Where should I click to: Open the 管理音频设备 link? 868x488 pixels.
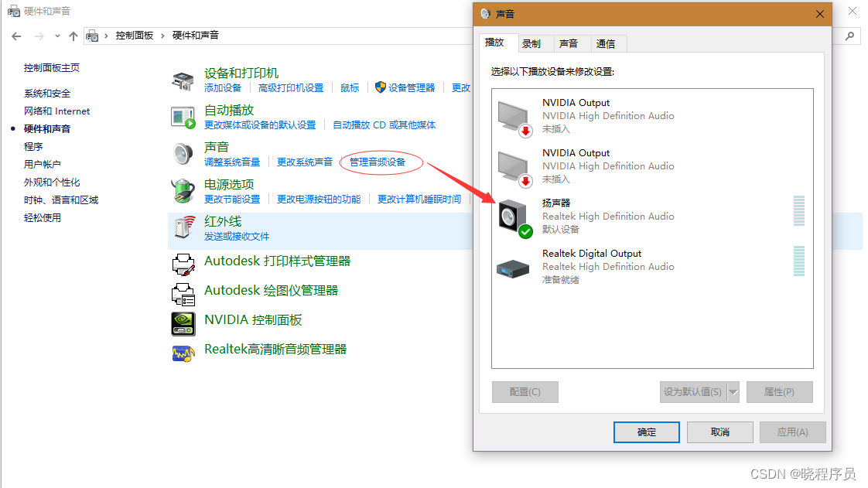(378, 162)
